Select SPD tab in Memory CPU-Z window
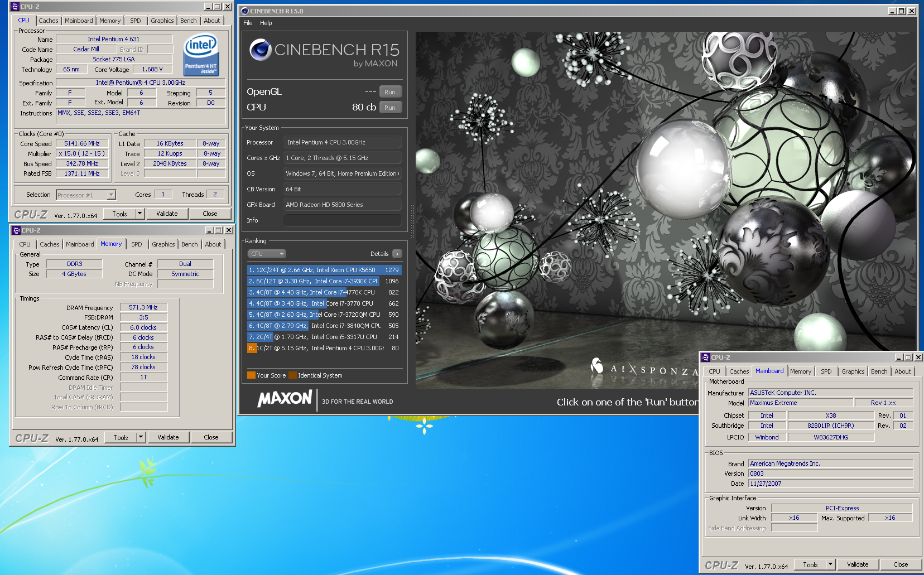924x575 pixels. coord(137,244)
